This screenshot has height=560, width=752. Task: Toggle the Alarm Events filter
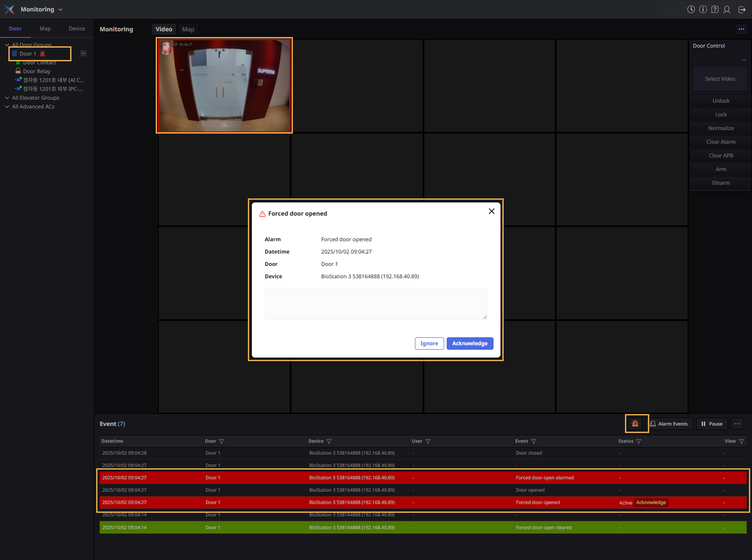669,424
